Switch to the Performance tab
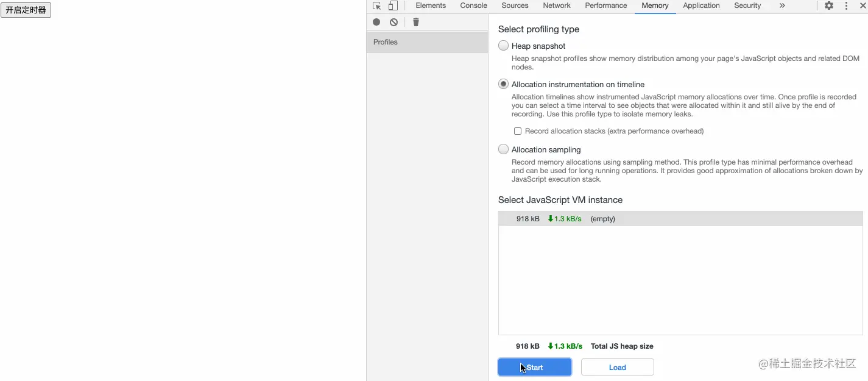The width and height of the screenshot is (868, 381). point(606,5)
